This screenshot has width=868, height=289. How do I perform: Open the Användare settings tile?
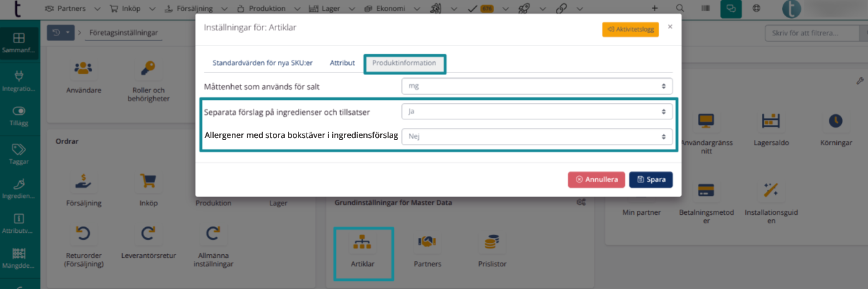coord(83,77)
